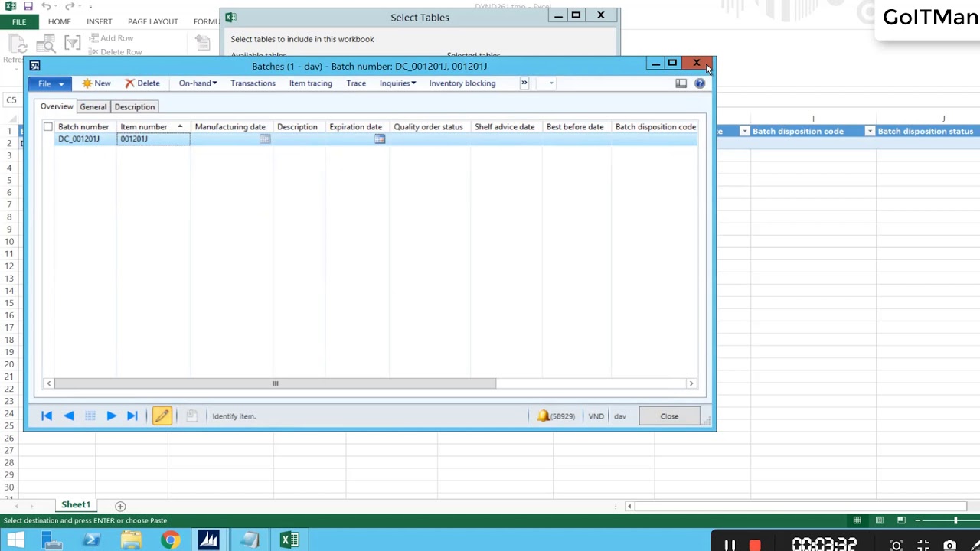Switch to the General tab

[x=93, y=107]
